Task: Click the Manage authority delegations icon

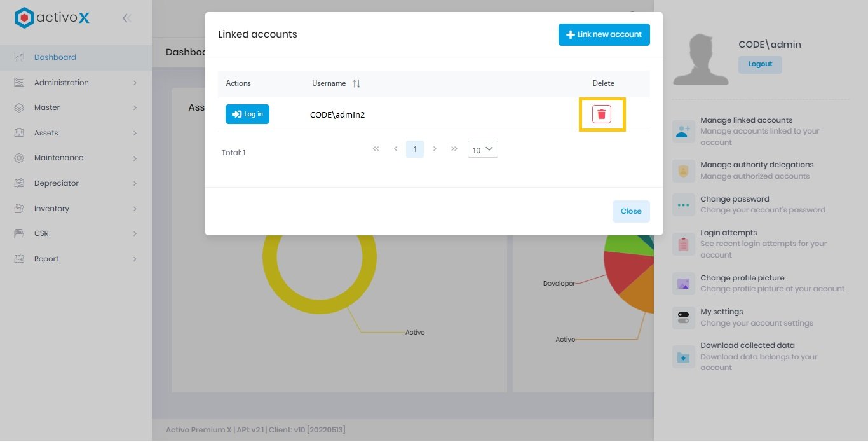Action: click(x=683, y=170)
